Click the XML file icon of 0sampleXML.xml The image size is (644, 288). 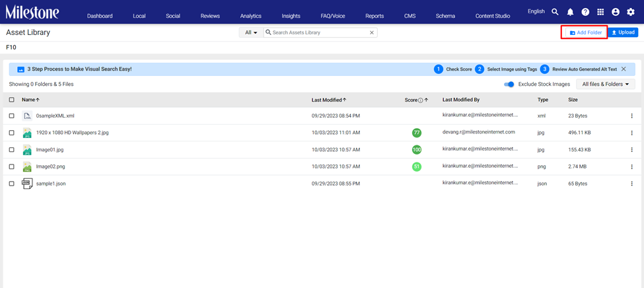[27, 116]
